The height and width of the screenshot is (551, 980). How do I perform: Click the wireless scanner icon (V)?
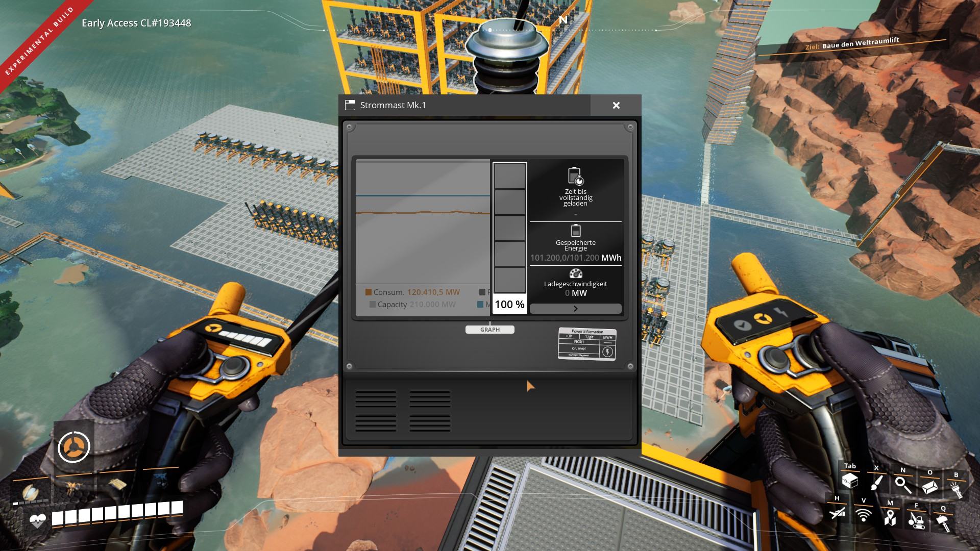[864, 515]
